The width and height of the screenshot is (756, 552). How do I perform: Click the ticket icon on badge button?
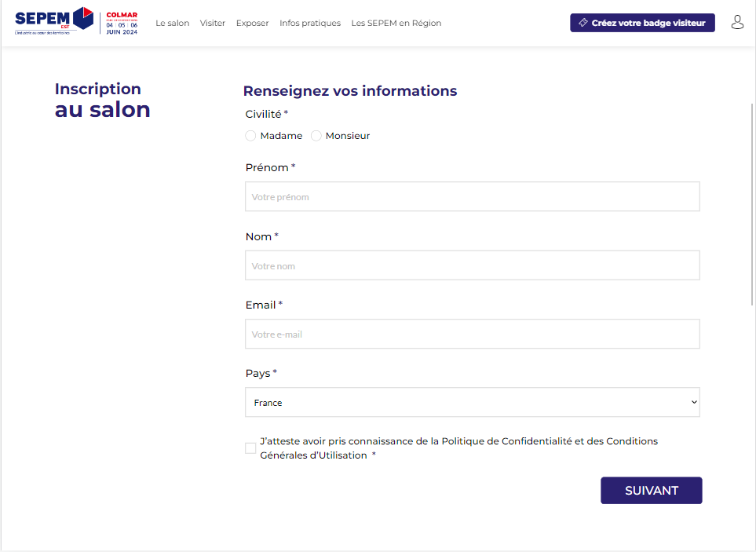pyautogui.click(x=583, y=23)
